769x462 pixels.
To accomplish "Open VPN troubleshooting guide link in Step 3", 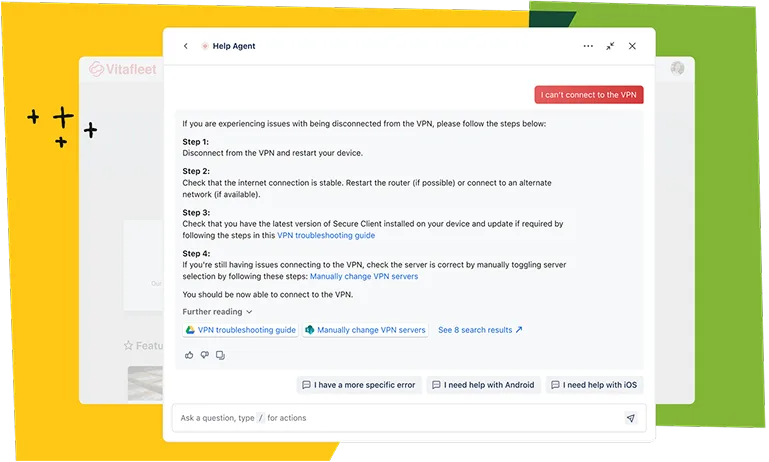I will coord(326,235).
